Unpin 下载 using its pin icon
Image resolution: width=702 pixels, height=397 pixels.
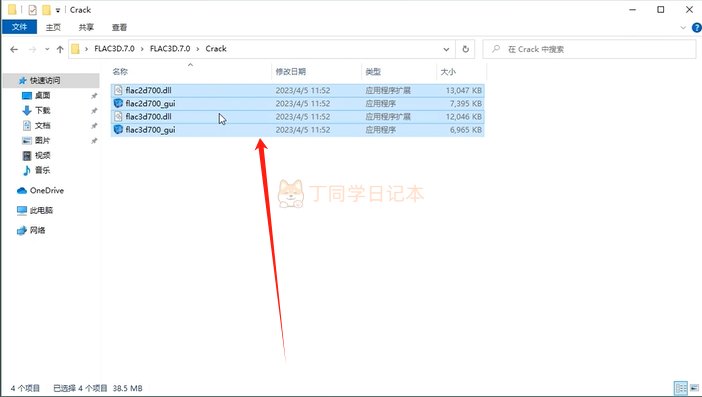[x=94, y=111]
